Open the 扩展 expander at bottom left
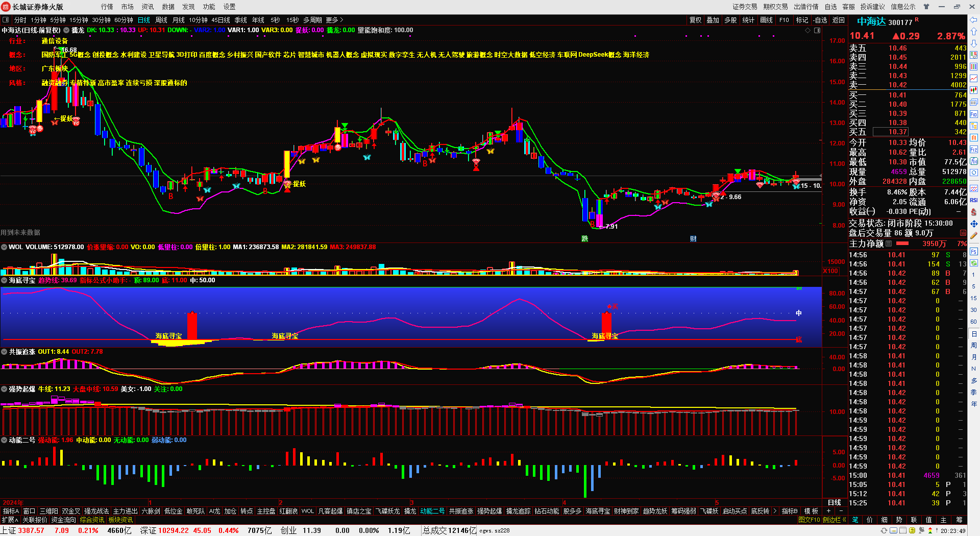980x536 pixels. [x=10, y=520]
